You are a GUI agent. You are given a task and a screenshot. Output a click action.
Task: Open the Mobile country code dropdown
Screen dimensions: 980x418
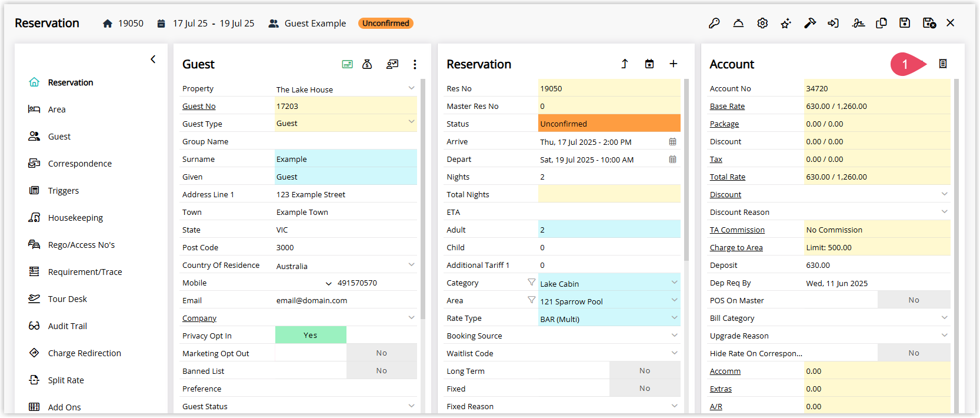(x=328, y=283)
